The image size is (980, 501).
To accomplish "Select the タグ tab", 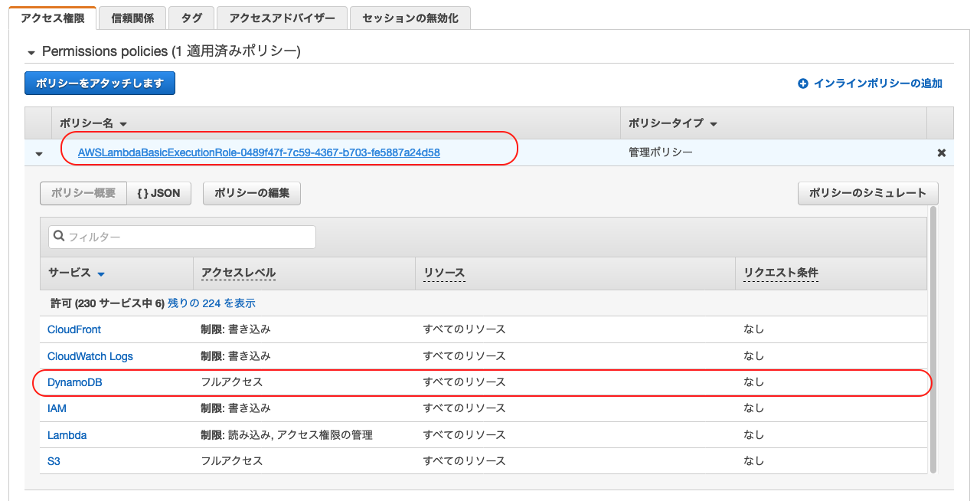I will (191, 17).
